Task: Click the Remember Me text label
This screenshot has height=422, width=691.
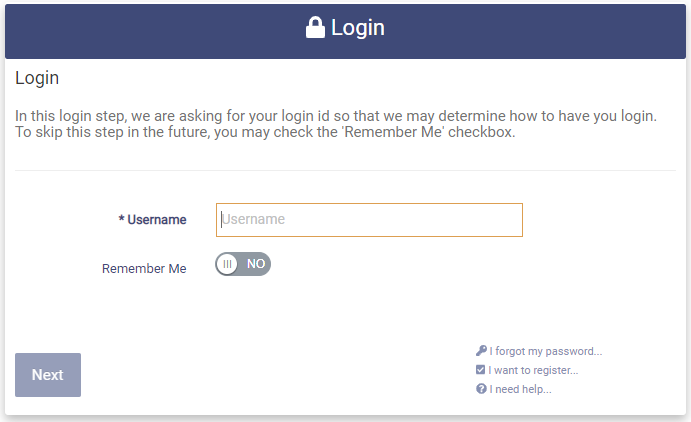Action: coord(144,269)
